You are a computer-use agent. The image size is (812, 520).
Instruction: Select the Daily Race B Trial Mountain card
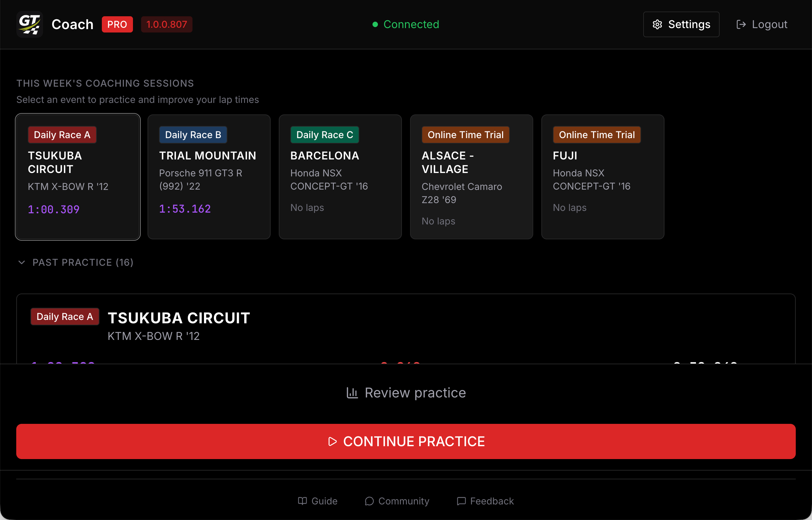209,177
